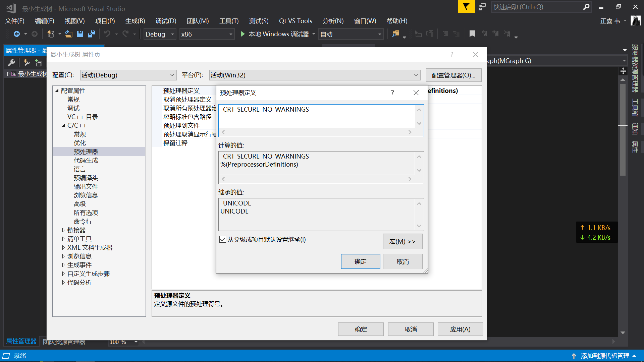The height and width of the screenshot is (362, 644).
Task: Click the redo arrow icon
Action: tap(125, 34)
